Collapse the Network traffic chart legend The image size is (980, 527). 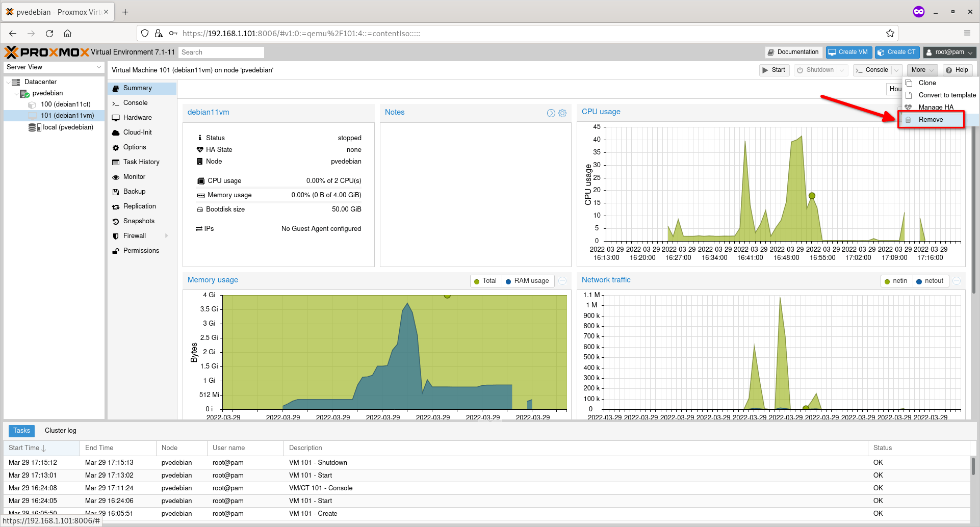(x=957, y=281)
